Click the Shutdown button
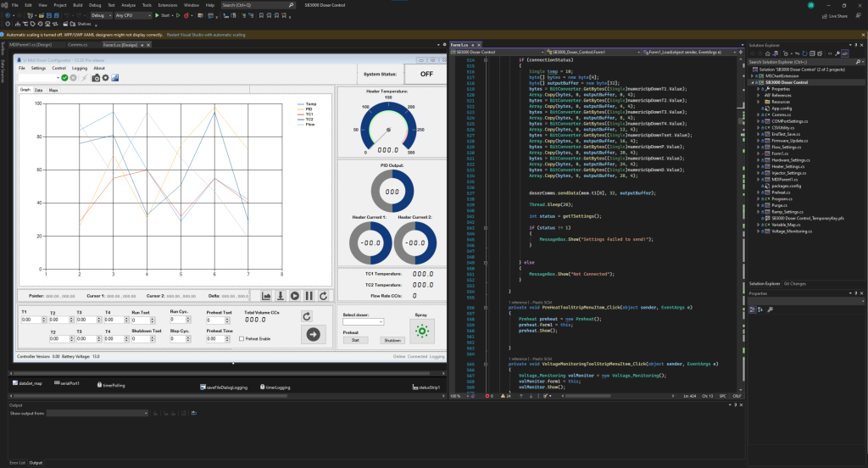868x468 pixels. [x=392, y=340]
